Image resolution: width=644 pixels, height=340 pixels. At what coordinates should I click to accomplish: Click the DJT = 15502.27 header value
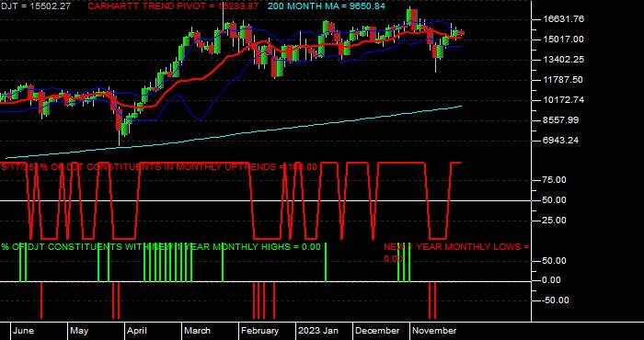[35, 6]
